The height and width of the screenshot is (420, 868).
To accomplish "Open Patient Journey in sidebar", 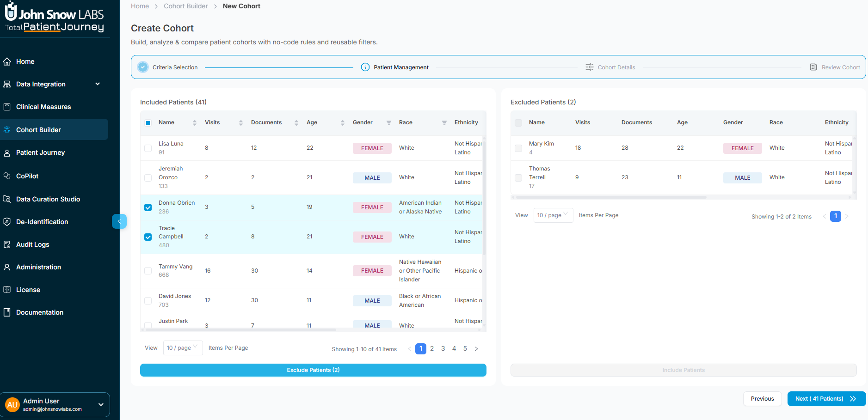I will point(40,152).
